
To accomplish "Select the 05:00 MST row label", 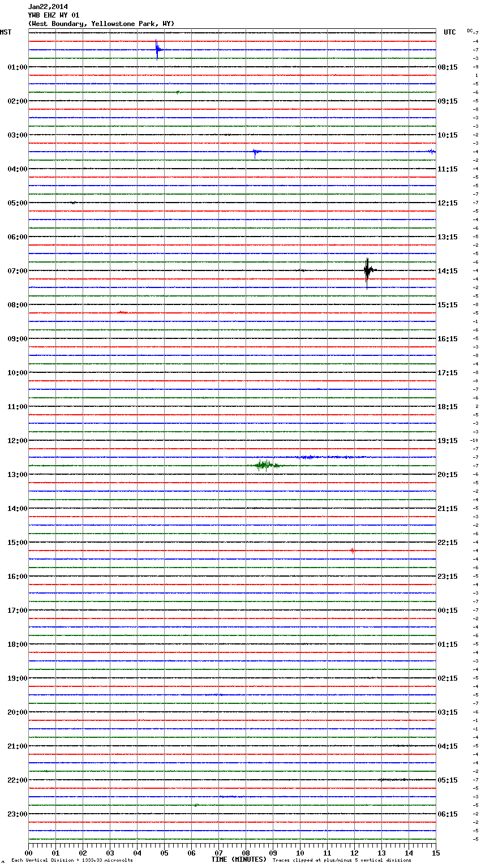I will click(17, 203).
